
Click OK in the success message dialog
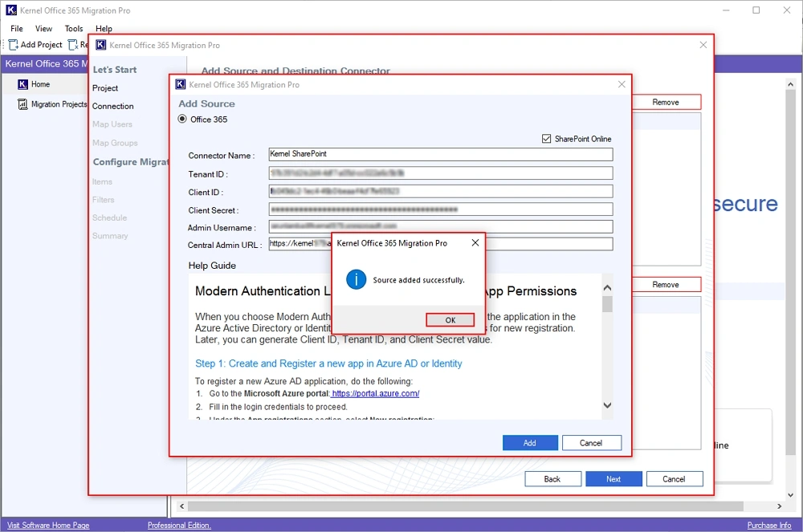click(x=450, y=319)
